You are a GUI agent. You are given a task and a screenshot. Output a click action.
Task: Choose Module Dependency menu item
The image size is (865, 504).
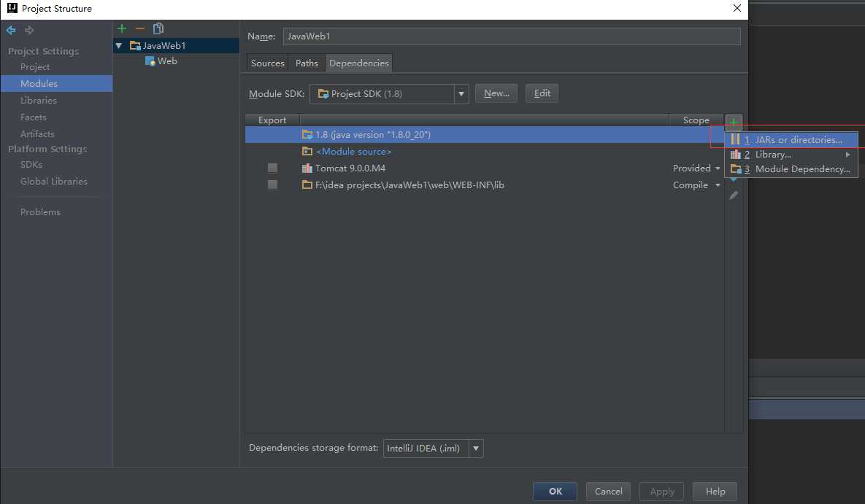pos(791,168)
